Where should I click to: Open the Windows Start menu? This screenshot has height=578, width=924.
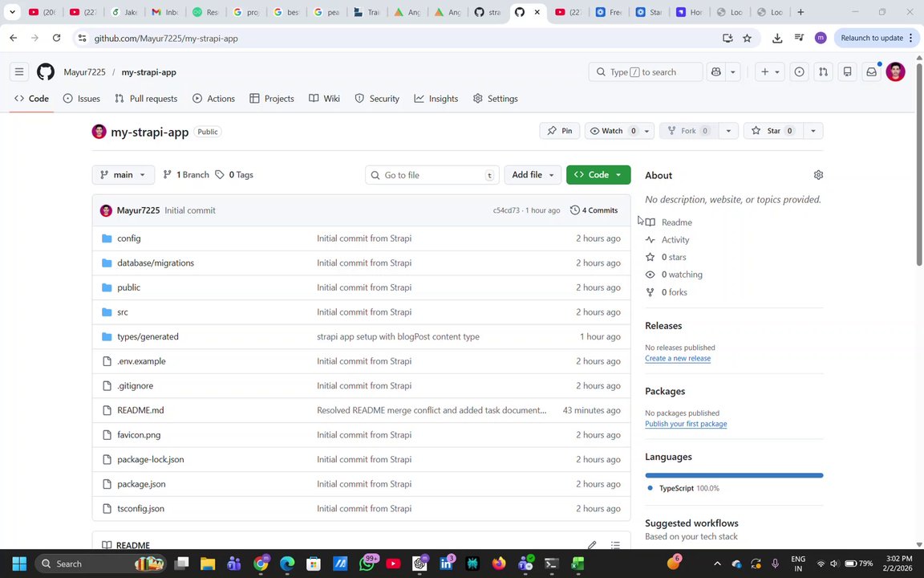pos(19,564)
